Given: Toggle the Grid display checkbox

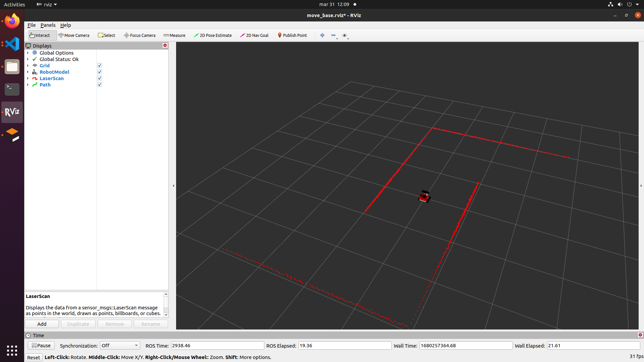Looking at the screenshot, I should point(100,65).
